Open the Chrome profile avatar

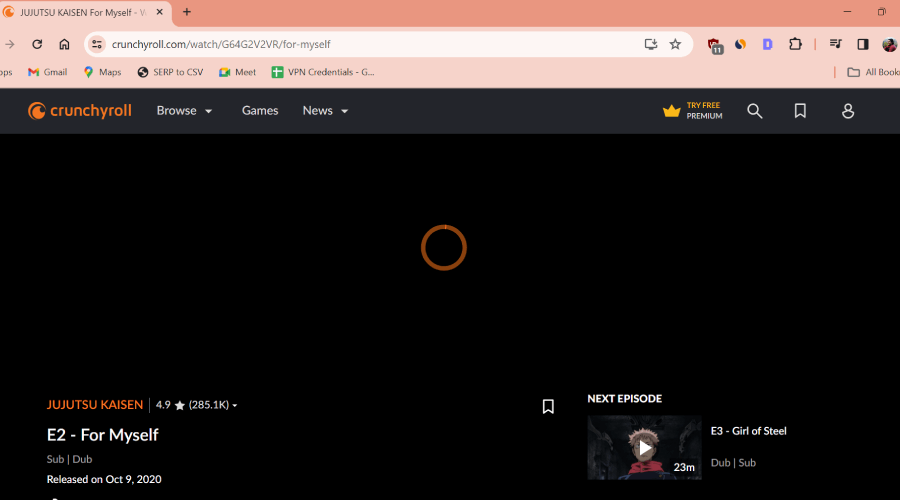click(890, 44)
